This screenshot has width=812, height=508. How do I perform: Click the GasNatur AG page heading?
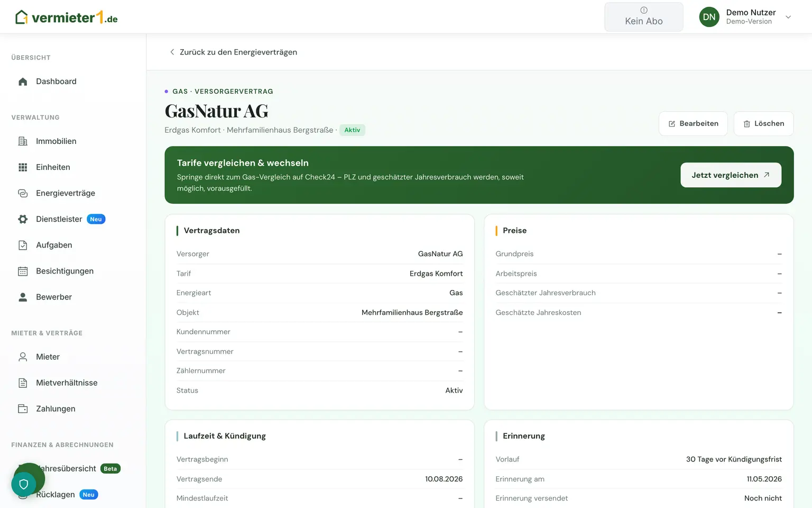[x=217, y=111]
